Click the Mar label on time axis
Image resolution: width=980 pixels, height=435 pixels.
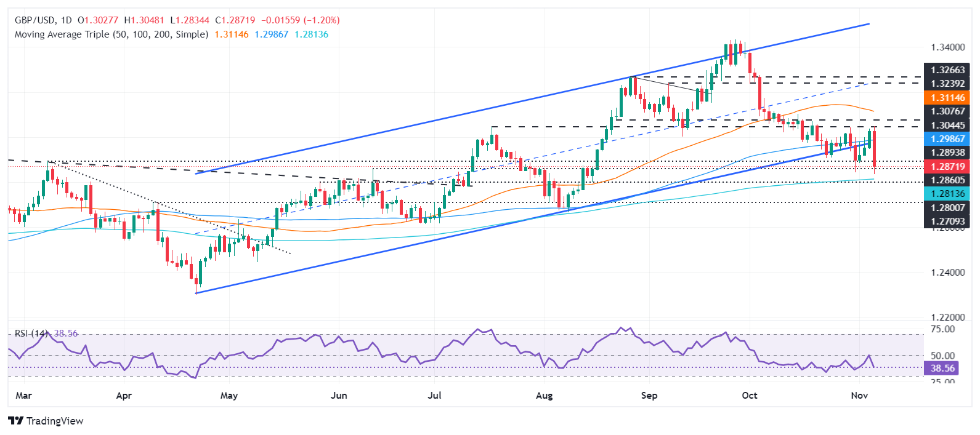(23, 395)
